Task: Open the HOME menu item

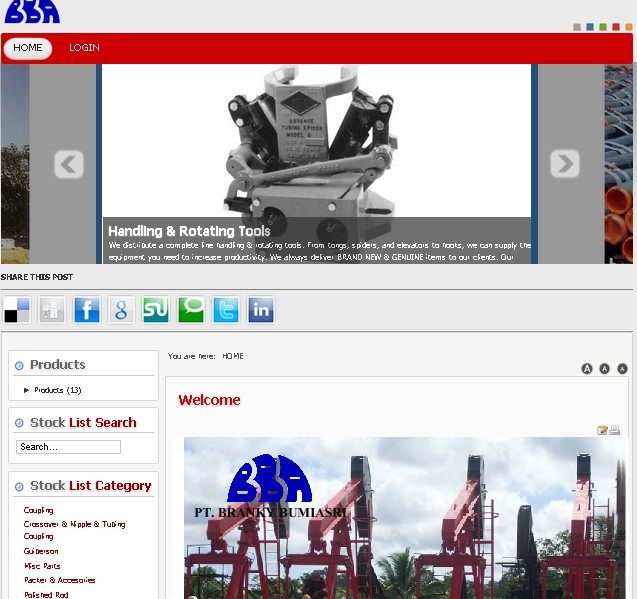Action: pyautogui.click(x=28, y=48)
